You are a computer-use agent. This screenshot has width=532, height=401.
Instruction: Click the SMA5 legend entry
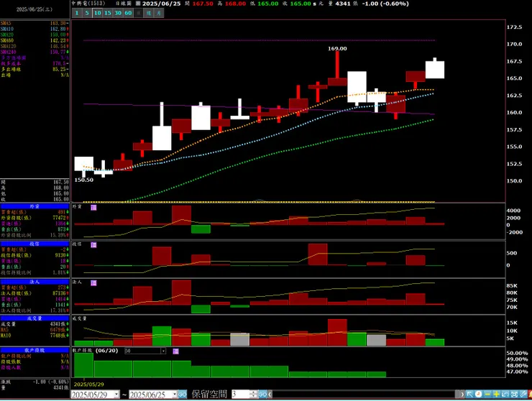point(35,24)
